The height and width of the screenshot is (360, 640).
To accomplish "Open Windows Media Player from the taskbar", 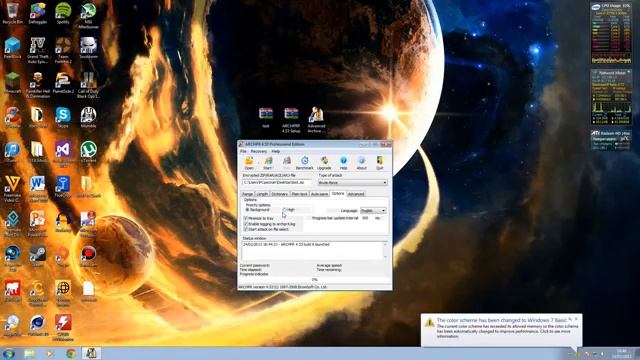I will 50,353.
